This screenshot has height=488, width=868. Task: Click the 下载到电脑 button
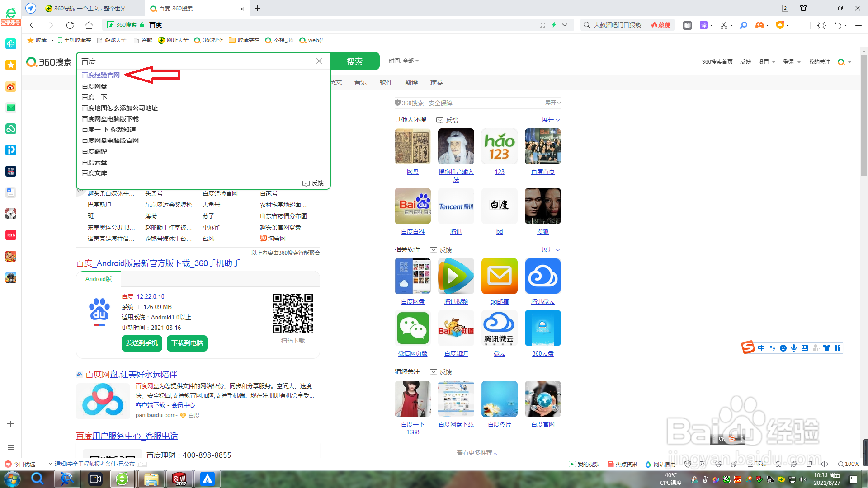[187, 343]
